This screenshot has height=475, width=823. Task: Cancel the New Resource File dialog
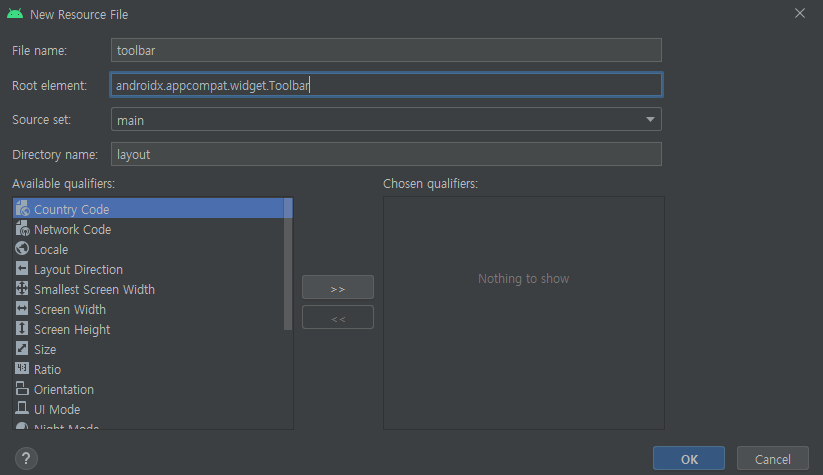coord(773,459)
